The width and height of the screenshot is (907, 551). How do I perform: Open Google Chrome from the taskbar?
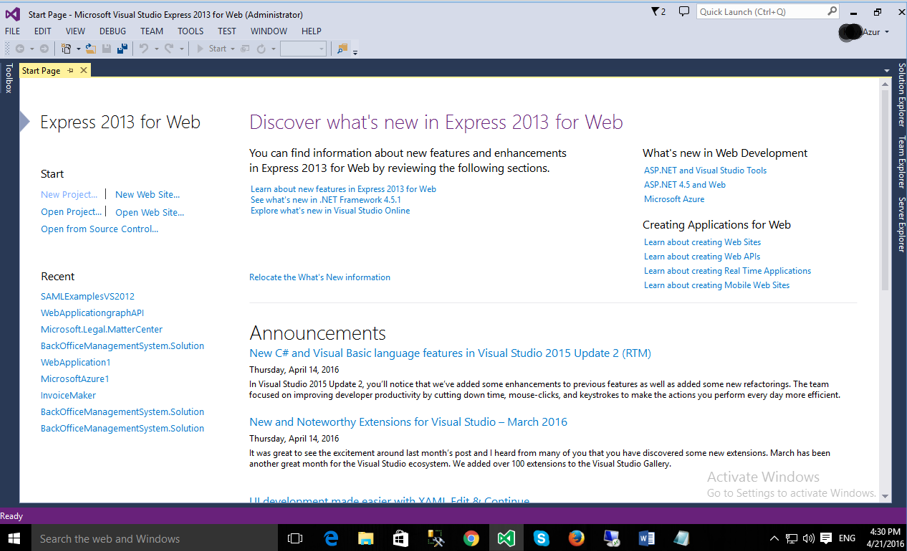point(471,538)
